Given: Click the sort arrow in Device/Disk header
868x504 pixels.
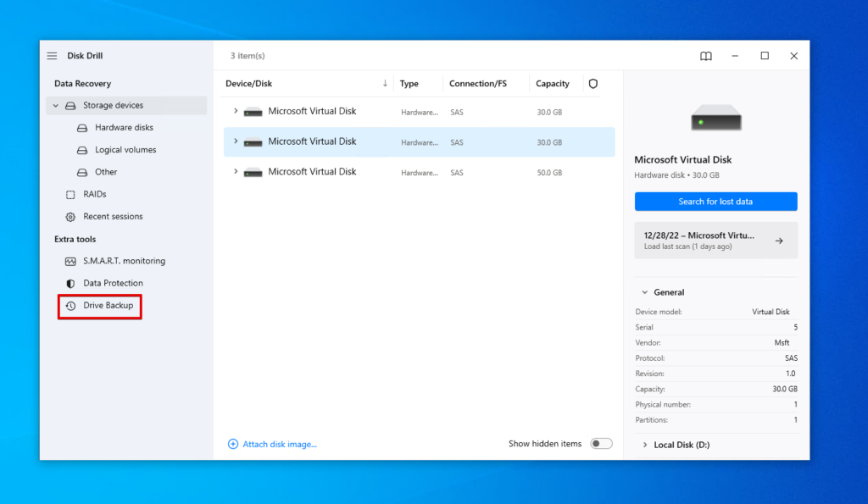Looking at the screenshot, I should 385,84.
